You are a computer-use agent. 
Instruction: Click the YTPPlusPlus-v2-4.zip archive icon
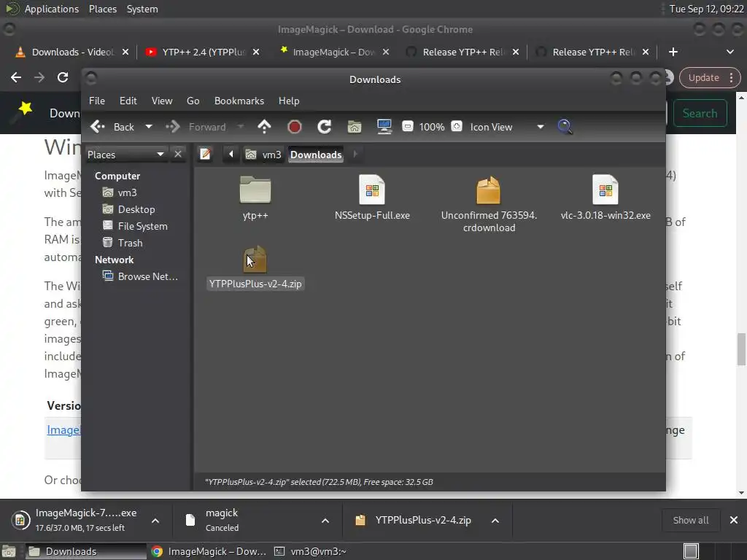(255, 260)
